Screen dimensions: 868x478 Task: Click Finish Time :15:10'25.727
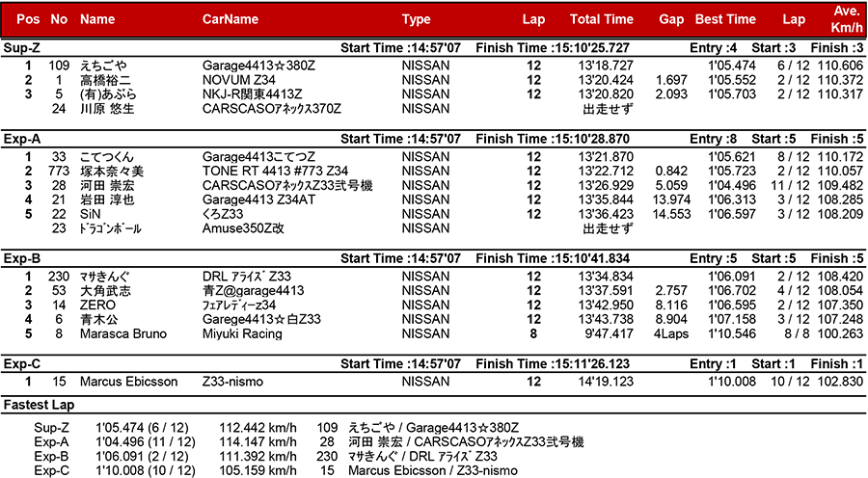coord(553,48)
